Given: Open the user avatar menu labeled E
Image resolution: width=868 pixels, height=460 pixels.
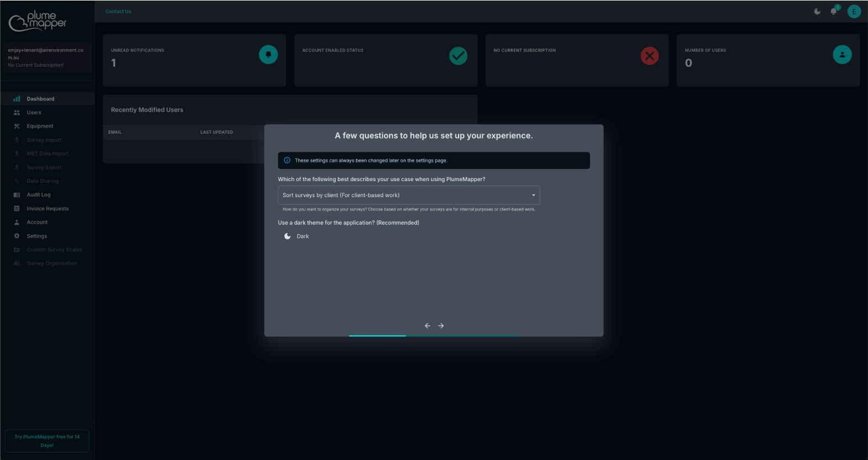Looking at the screenshot, I should pyautogui.click(x=854, y=12).
